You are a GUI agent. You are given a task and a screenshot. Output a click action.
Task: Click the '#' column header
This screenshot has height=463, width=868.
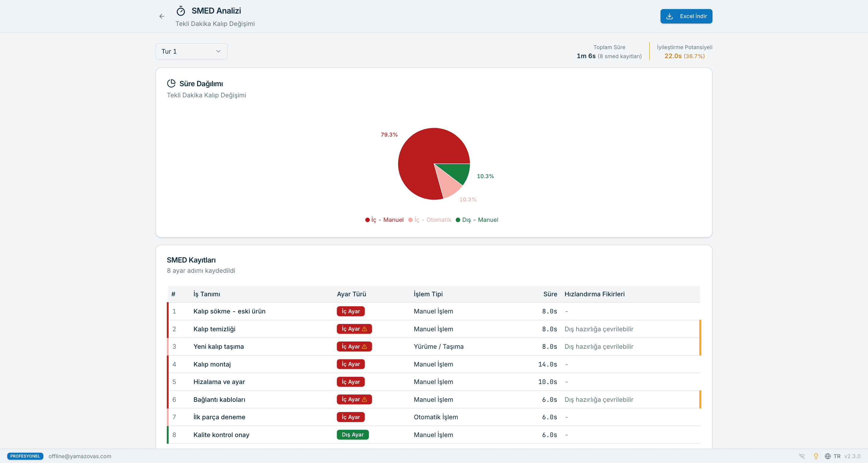173,294
